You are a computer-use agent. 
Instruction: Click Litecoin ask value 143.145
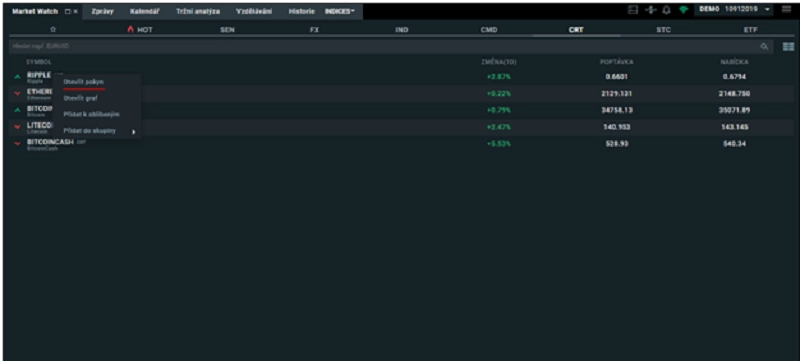coord(734,127)
